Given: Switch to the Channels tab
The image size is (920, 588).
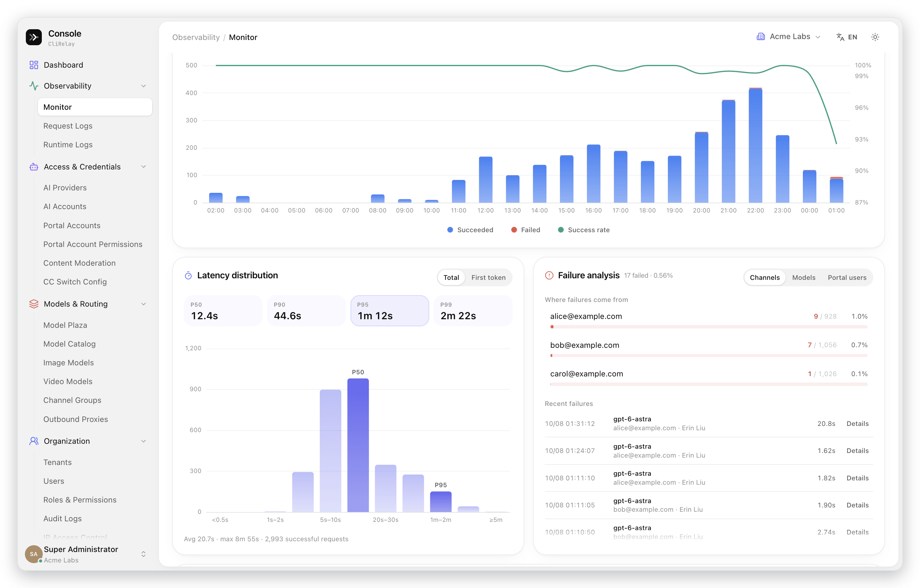Looking at the screenshot, I should click(764, 278).
